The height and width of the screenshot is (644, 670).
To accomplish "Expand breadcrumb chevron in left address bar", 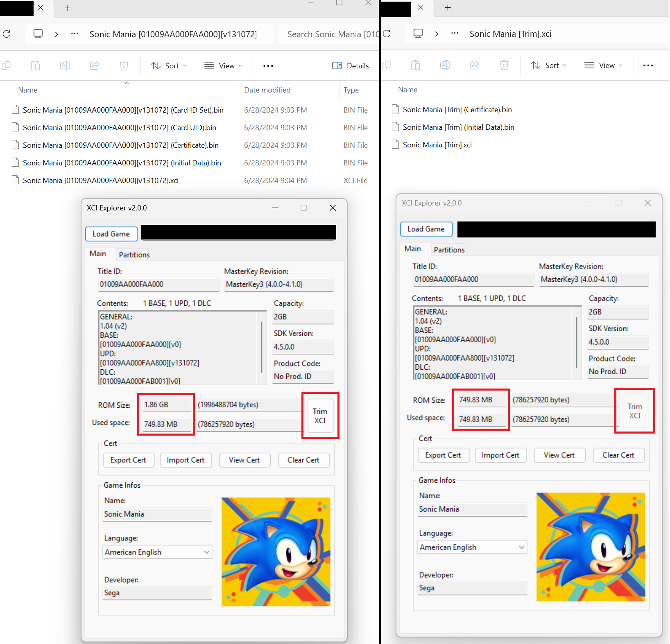I will 57,34.
